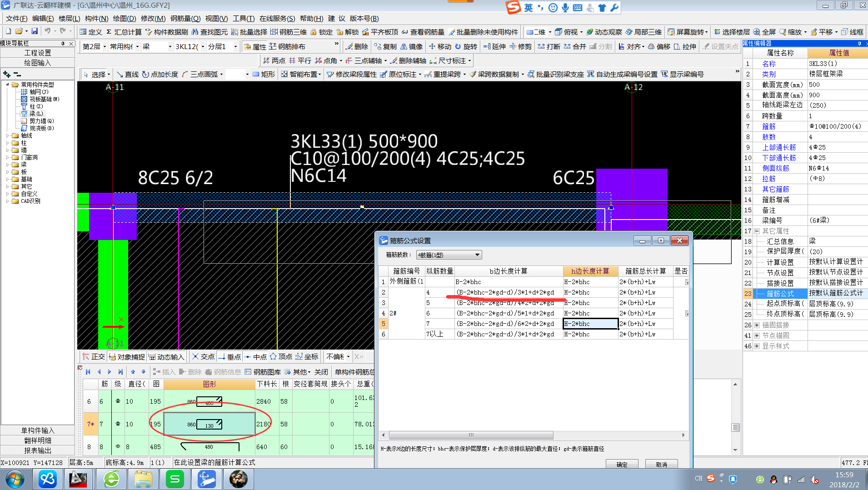Select the 移动 move tool
This screenshot has width=868, height=490.
(x=440, y=46)
